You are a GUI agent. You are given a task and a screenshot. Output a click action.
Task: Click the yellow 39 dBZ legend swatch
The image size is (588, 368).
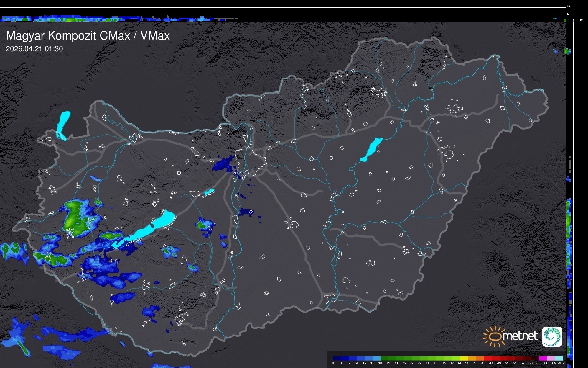(464, 358)
